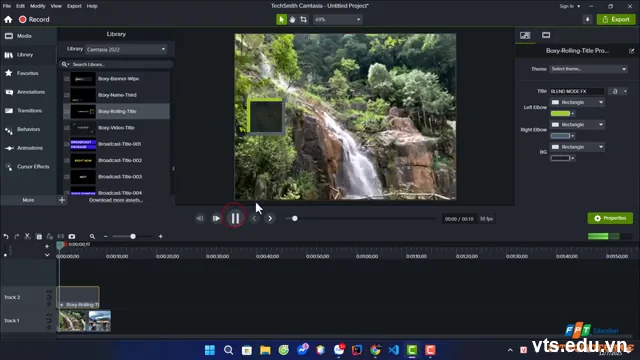Collapse tracks with the chevron below add-track

pos(47,255)
